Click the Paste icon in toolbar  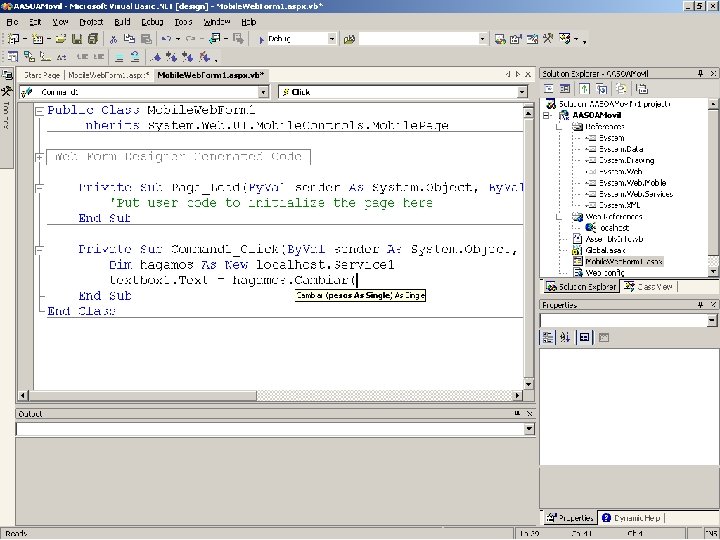click(x=146, y=39)
